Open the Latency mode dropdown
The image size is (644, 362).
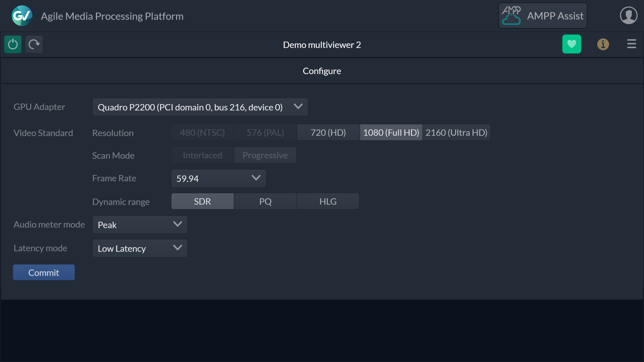coord(140,248)
